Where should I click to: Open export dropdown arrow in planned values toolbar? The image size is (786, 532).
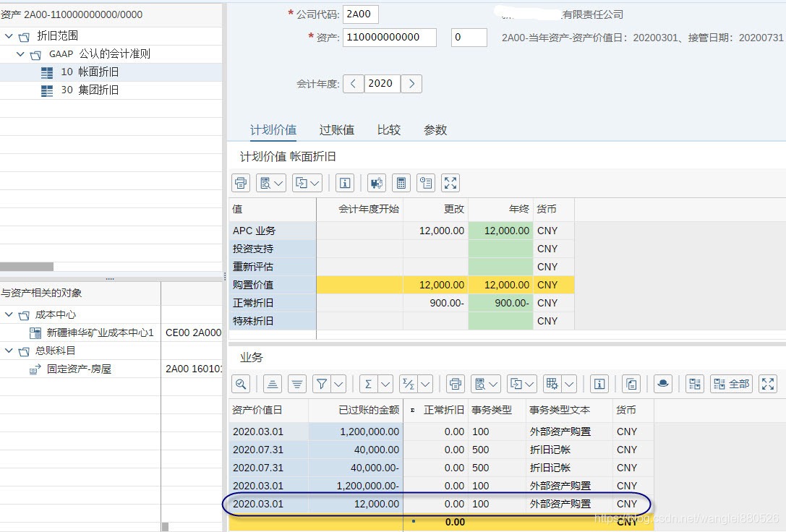(x=315, y=184)
